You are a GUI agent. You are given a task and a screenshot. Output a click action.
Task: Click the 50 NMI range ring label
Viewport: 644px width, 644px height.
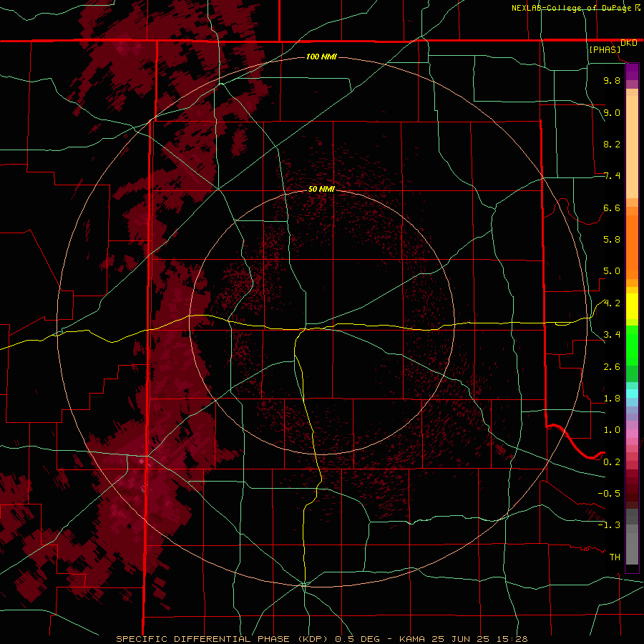[x=321, y=189]
